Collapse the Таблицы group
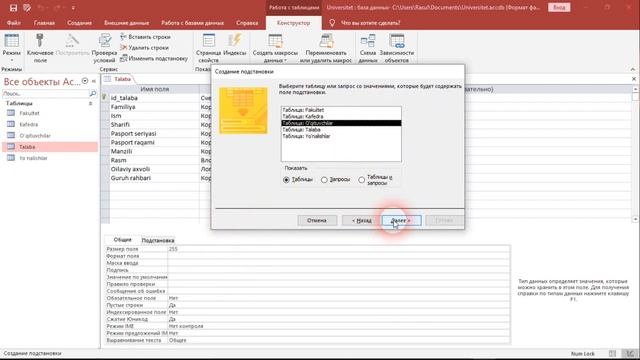640x360 pixels. click(x=91, y=104)
